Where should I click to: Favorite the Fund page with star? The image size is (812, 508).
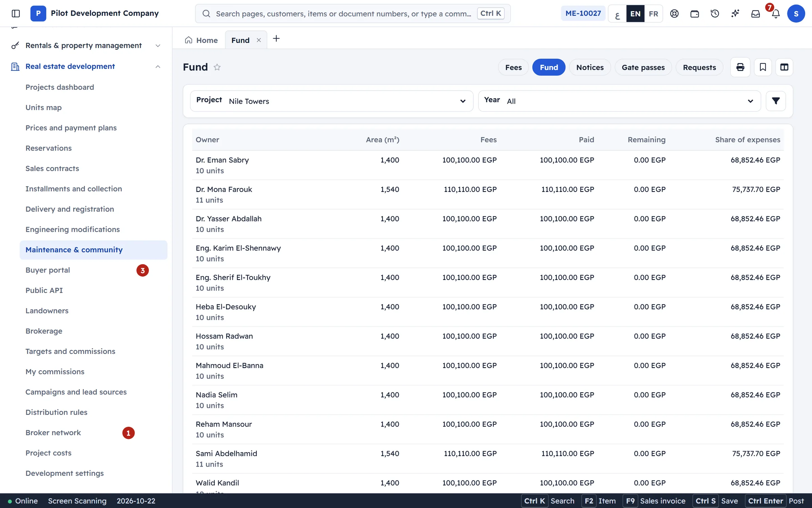[217, 67]
